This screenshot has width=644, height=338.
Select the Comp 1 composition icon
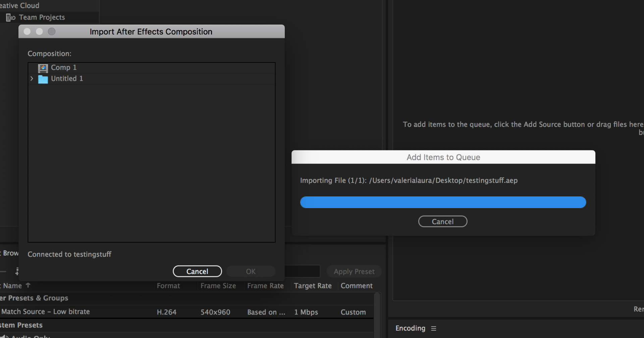(43, 68)
